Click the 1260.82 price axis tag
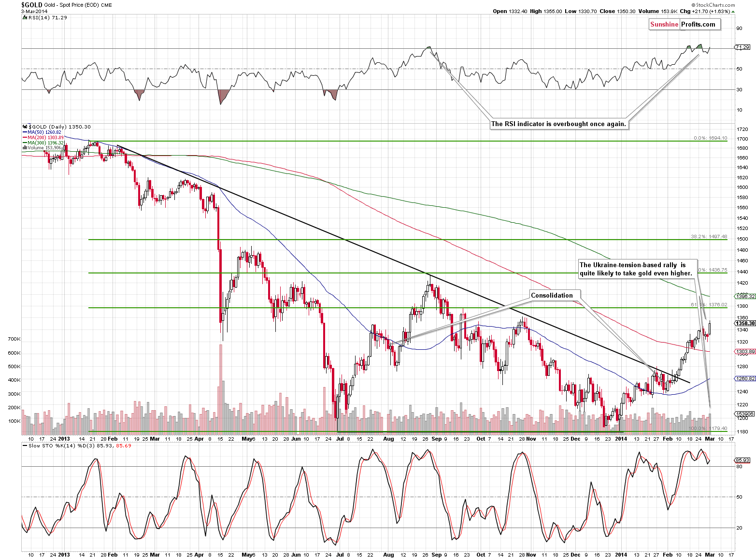Image resolution: width=756 pixels, height=559 pixels. 744,379
